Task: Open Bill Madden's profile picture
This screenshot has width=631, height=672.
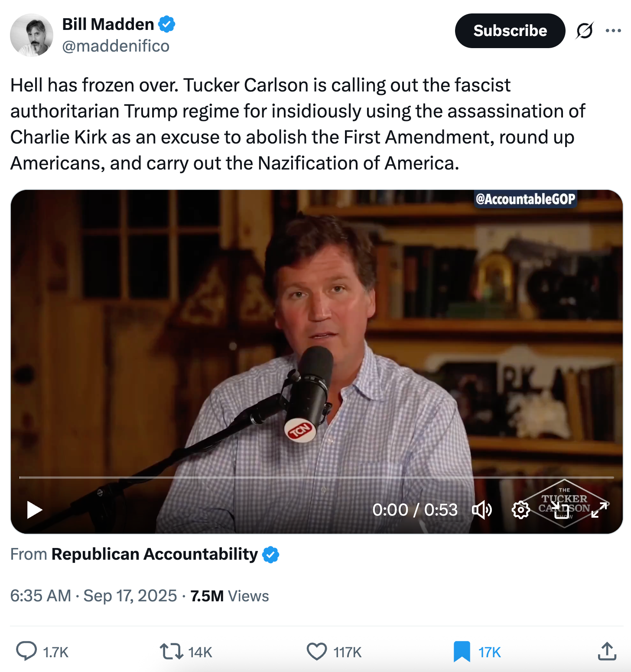Action: (32, 35)
